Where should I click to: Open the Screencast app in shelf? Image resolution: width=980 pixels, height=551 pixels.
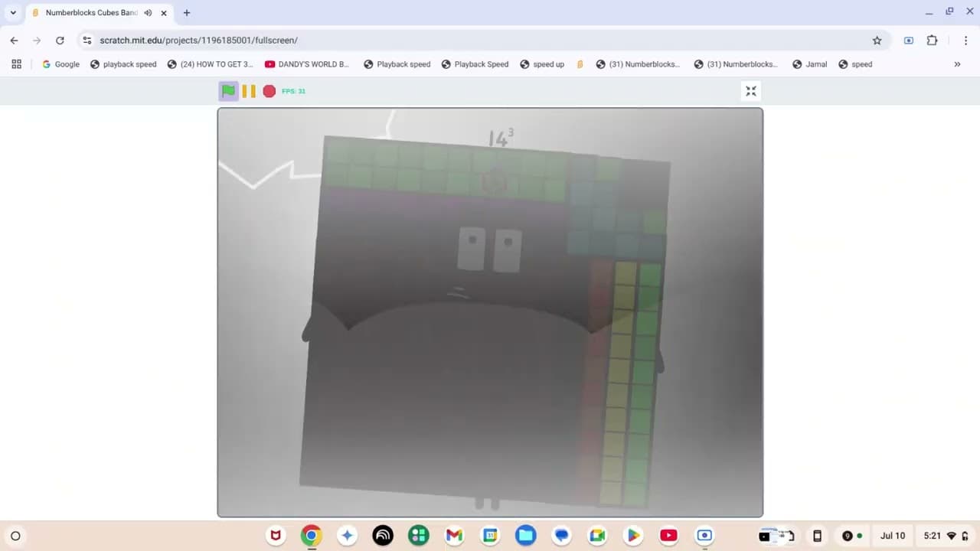pos(704,536)
